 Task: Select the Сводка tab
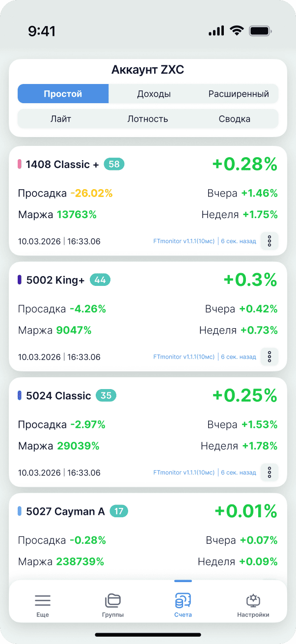coord(234,119)
